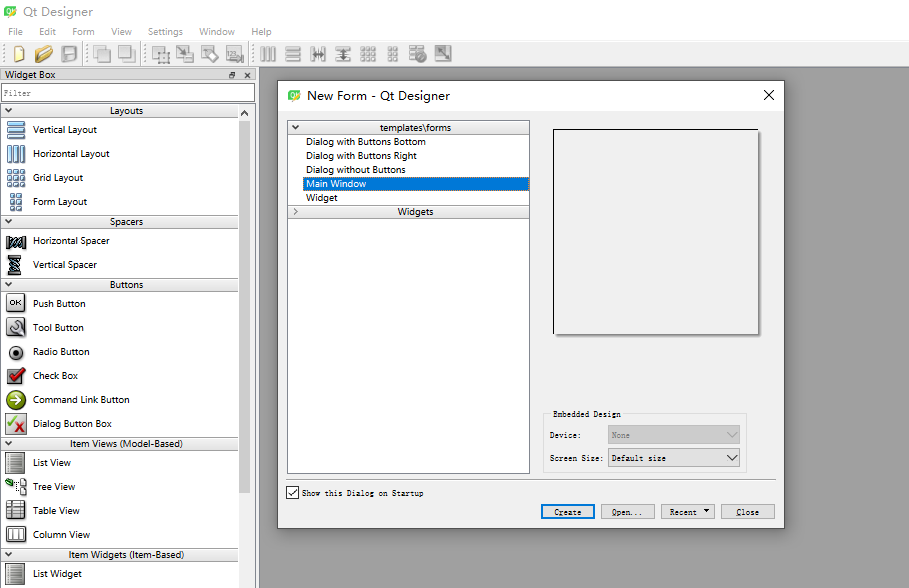Image resolution: width=909 pixels, height=588 pixels.
Task: Open the Form menu
Action: pos(83,32)
